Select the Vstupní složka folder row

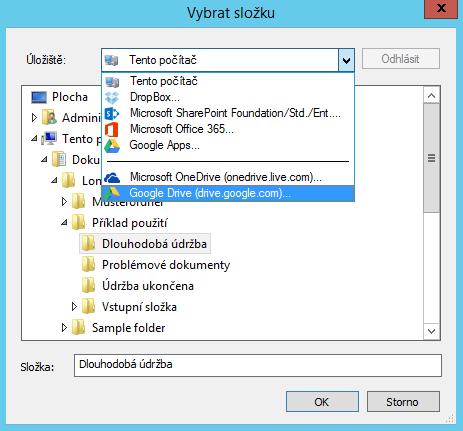[x=129, y=307]
